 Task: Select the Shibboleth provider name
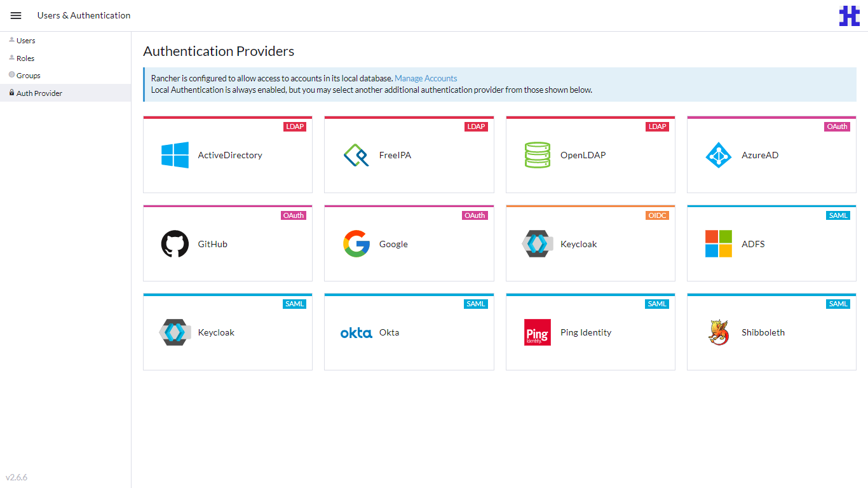pos(763,332)
